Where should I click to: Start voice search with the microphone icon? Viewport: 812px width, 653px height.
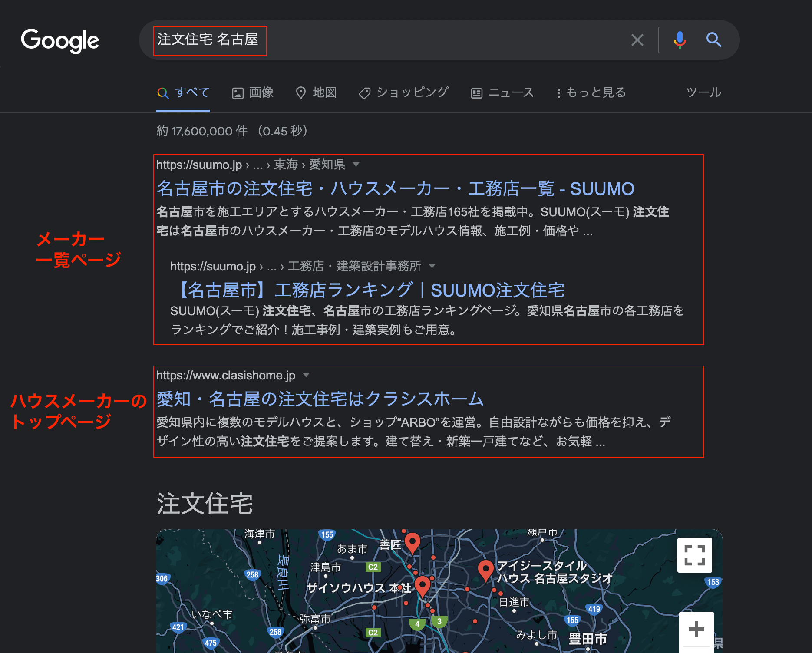[x=680, y=40]
